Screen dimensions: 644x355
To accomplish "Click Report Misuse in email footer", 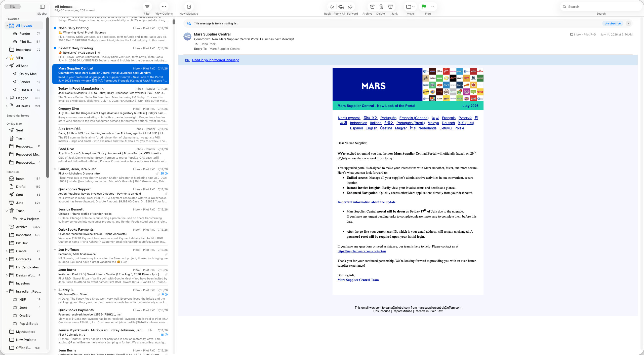I will [402, 311].
